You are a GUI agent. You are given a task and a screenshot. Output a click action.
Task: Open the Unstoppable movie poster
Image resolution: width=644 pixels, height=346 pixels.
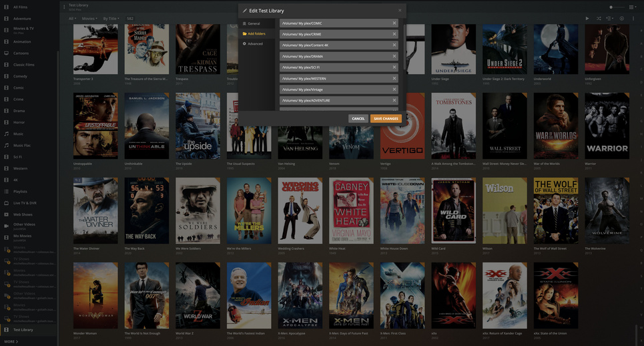click(95, 126)
